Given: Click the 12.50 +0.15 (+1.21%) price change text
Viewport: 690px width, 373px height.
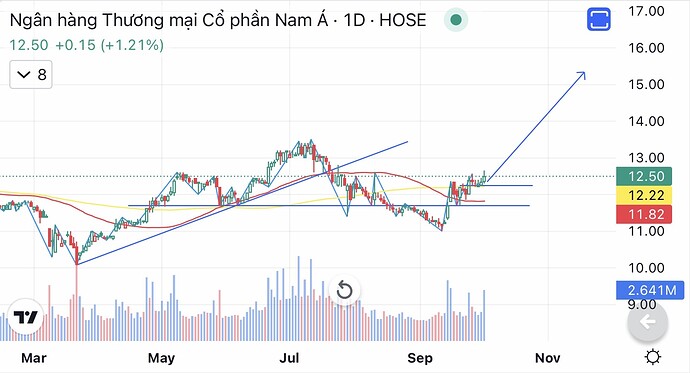Looking at the screenshot, I should 87,45.
